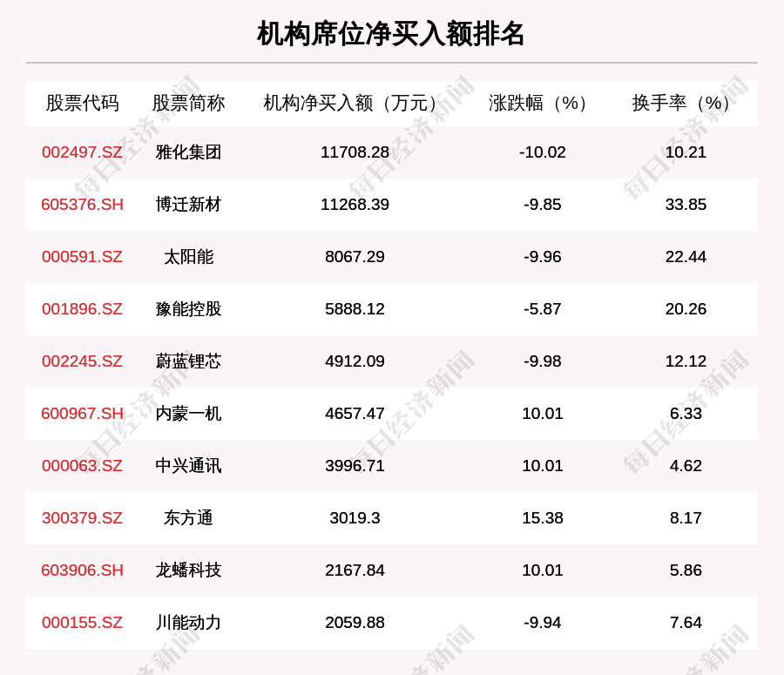Select stock name 东方通
Viewport: 784px width, 675px height.
tap(188, 518)
